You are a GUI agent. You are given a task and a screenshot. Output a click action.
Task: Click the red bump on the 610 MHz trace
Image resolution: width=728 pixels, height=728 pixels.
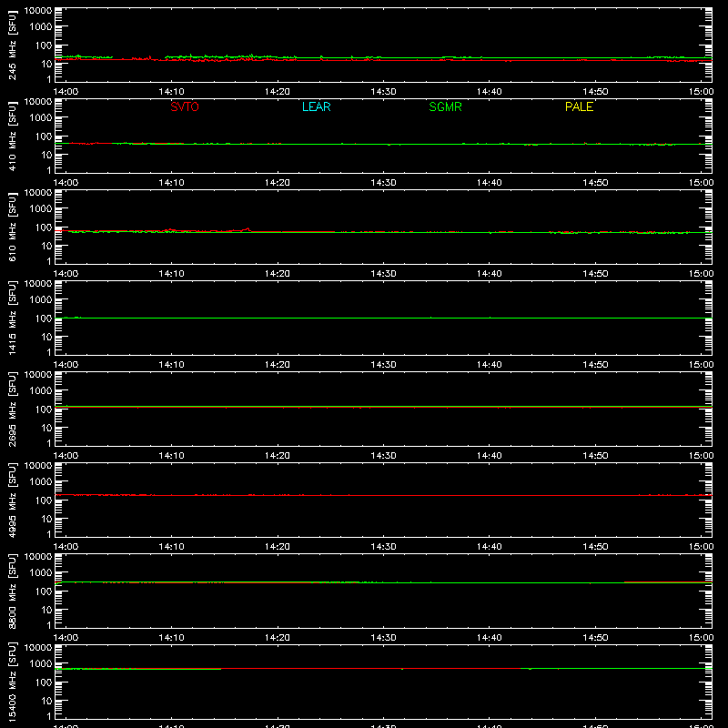click(248, 229)
